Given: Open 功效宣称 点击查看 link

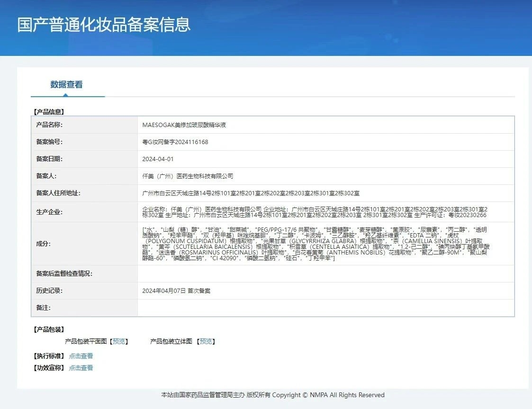Looking at the screenshot, I should 81,368.
